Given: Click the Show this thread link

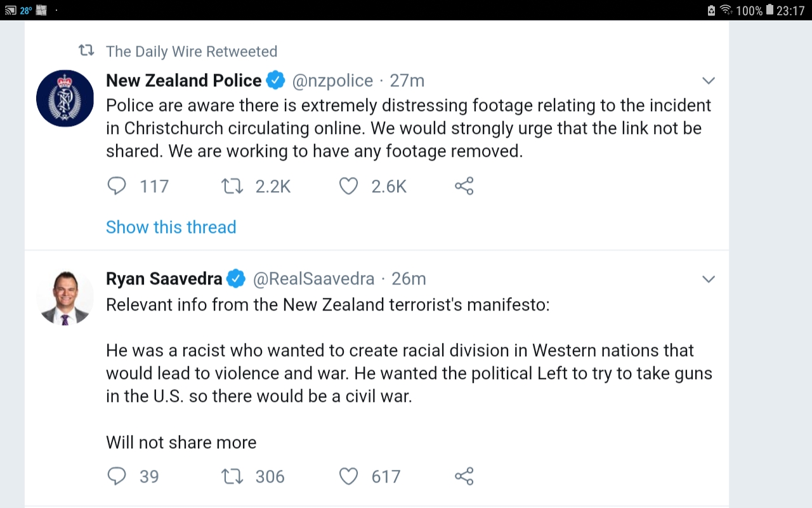Looking at the screenshot, I should [171, 227].
